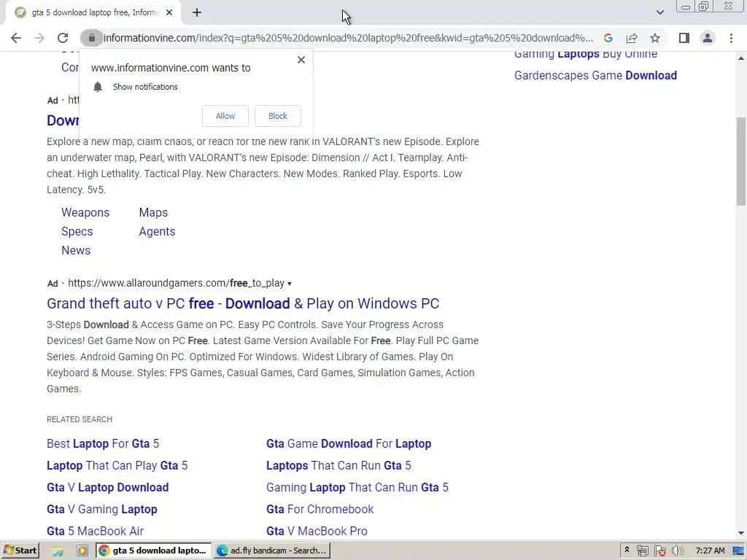This screenshot has height=560, width=747.
Task: Open the Chrome profile avatar
Action: (x=708, y=38)
